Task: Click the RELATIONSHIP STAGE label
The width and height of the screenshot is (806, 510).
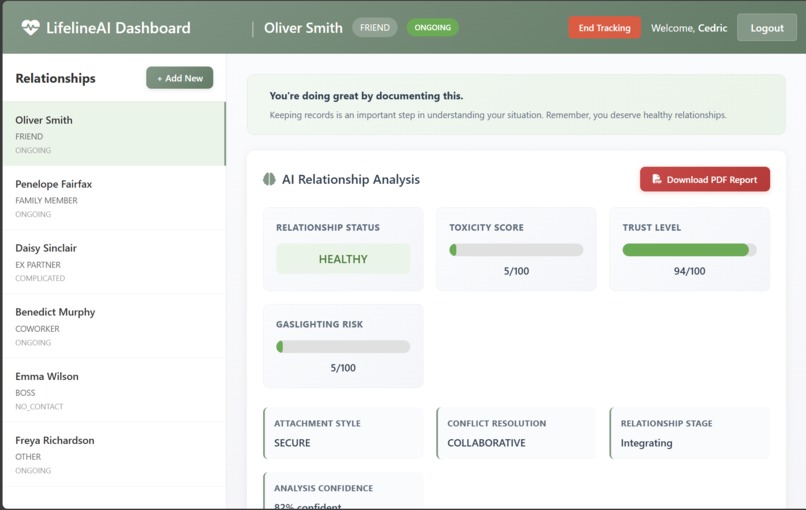Action: pyautogui.click(x=666, y=423)
